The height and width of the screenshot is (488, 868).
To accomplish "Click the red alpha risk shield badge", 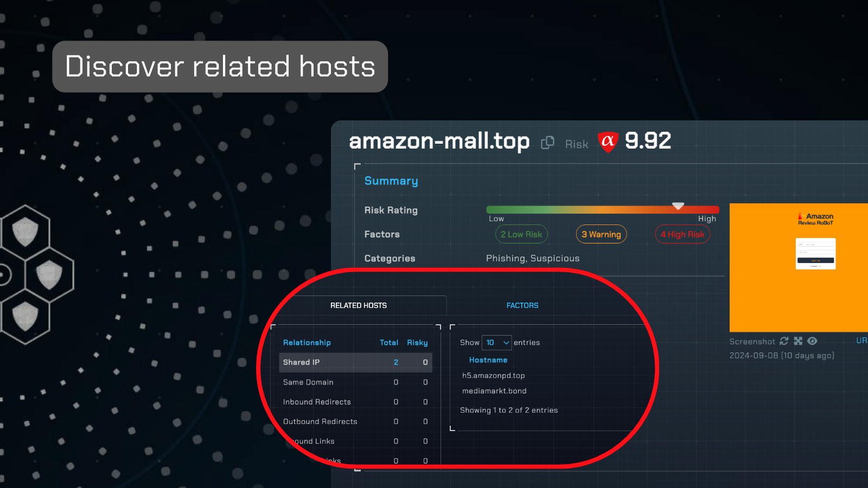I will point(608,142).
